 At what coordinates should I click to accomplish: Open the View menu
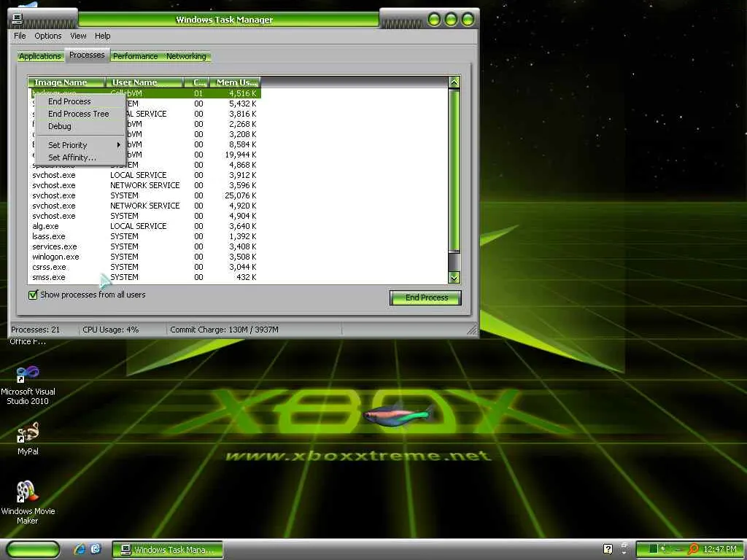78,36
